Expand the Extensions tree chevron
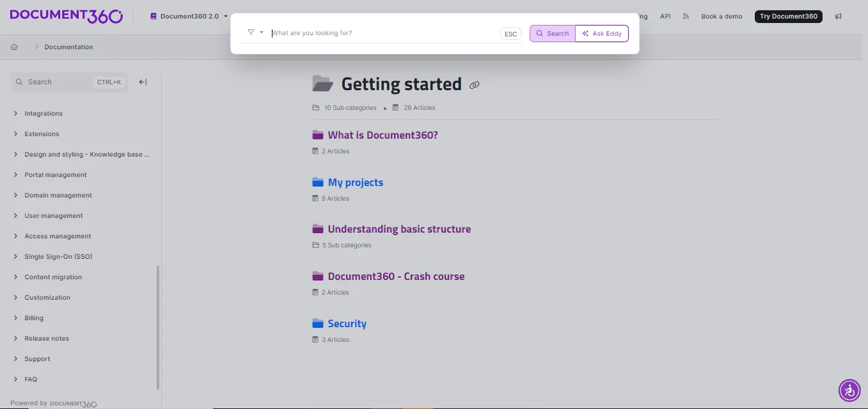Screen dimensions: 868x409 (x=15, y=134)
